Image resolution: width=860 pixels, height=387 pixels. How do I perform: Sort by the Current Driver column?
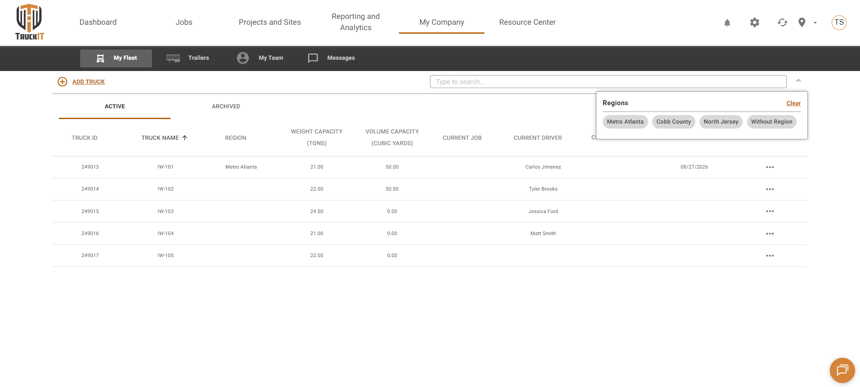click(538, 138)
